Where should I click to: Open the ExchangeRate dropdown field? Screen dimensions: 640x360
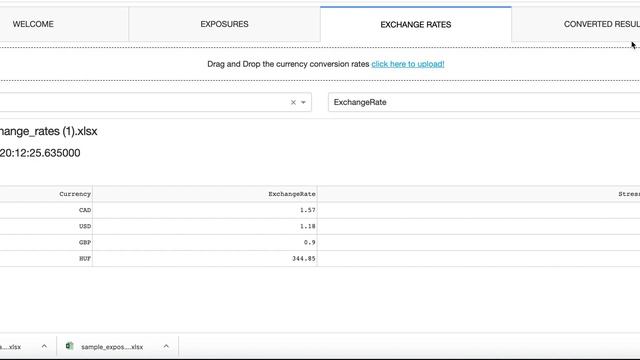484,102
